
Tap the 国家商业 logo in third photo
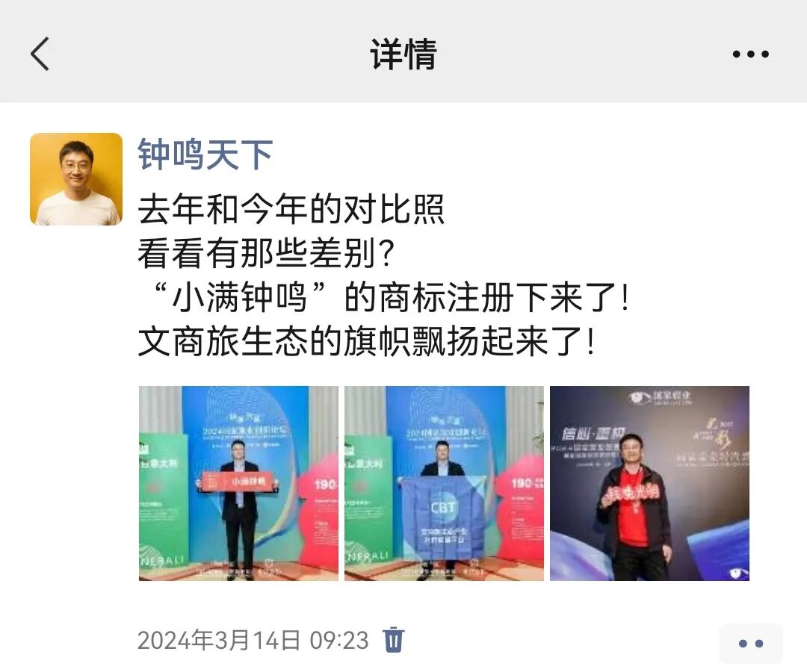click(660, 398)
